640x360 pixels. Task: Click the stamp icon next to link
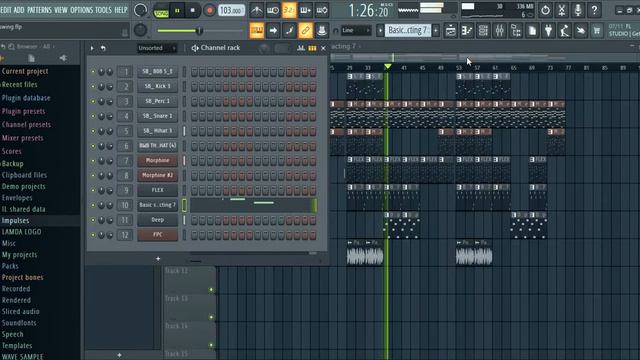click(322, 30)
